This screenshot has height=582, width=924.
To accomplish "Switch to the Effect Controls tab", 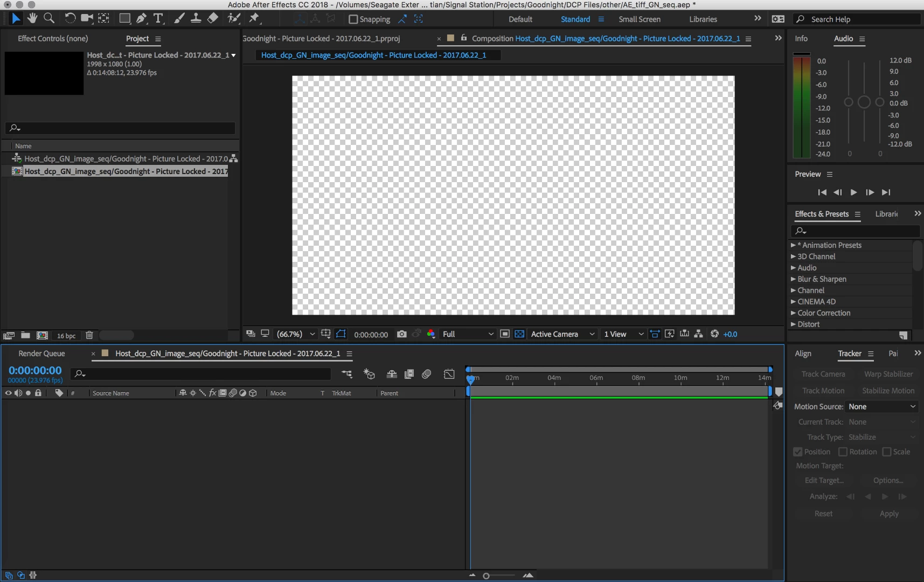I will (x=53, y=39).
